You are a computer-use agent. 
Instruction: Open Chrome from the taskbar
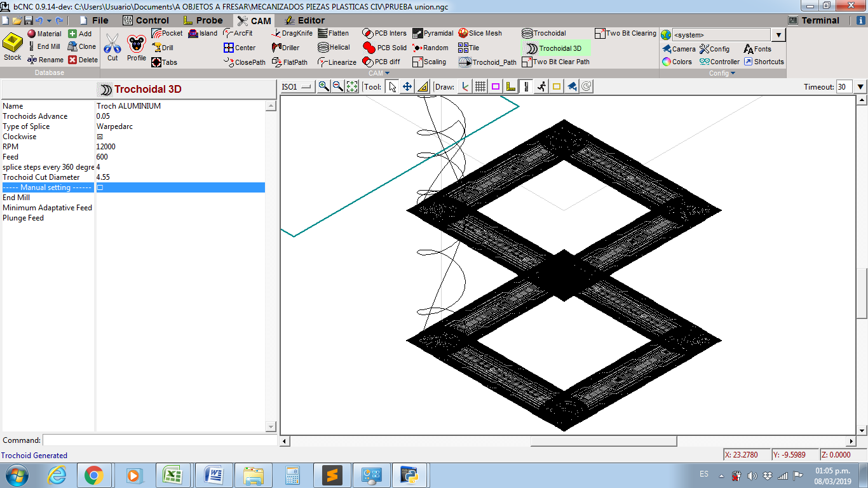[94, 475]
